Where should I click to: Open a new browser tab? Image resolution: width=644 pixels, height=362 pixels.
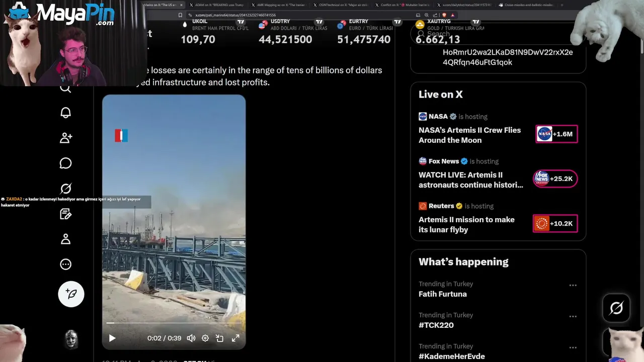[x=562, y=5]
